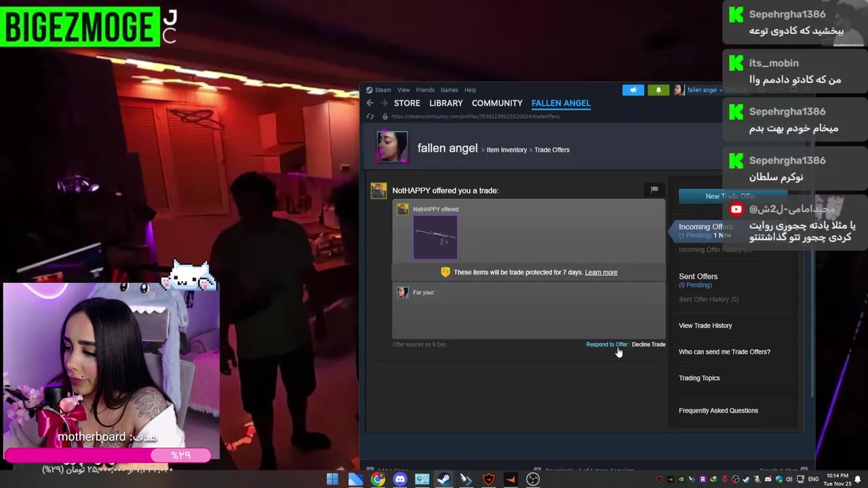Select FALLEN ANGEL profile tab
Screen dimensions: 868x488
561,103
